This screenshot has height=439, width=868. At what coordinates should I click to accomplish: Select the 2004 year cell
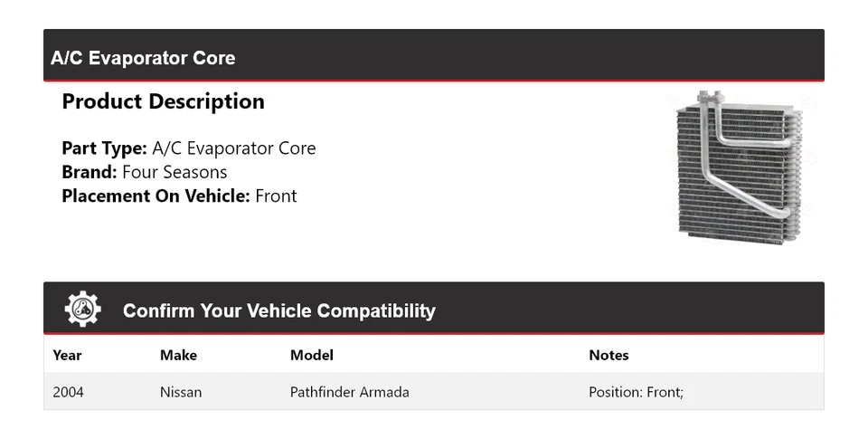[x=69, y=392]
